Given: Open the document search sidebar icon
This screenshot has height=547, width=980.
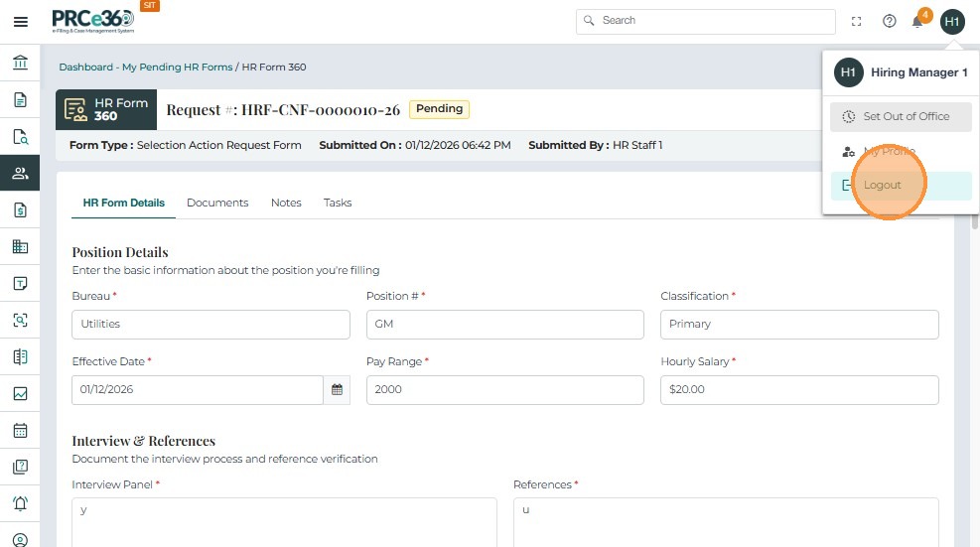Looking at the screenshot, I should [20, 137].
